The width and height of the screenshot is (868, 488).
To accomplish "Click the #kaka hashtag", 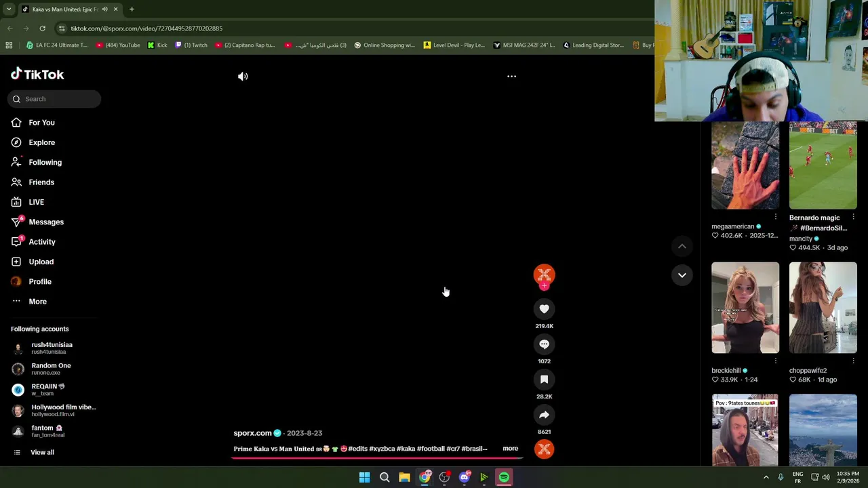I will click(x=406, y=449).
